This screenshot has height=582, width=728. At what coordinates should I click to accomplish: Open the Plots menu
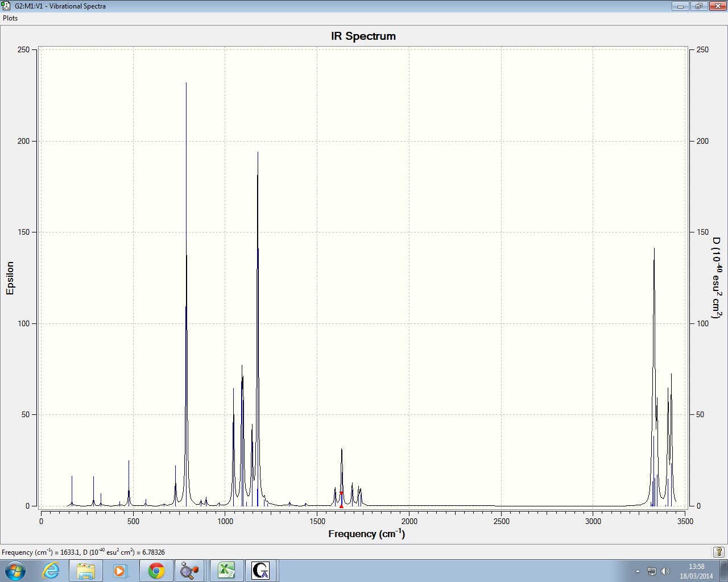point(10,18)
